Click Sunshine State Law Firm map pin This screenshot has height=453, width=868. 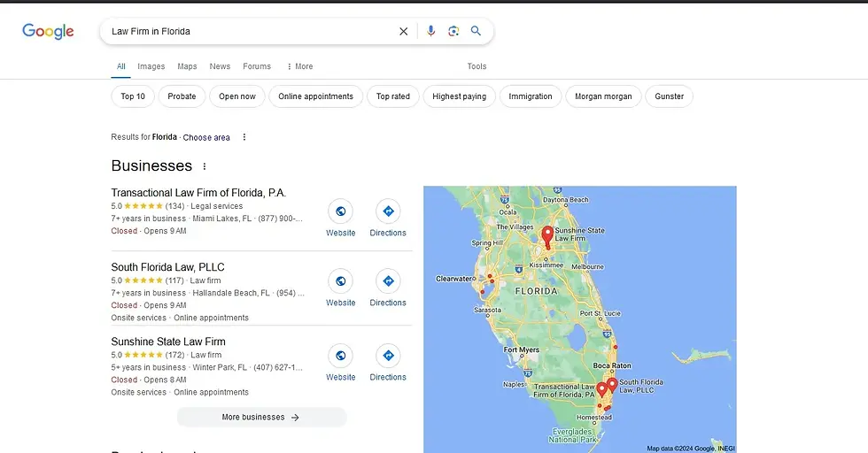coord(547,237)
